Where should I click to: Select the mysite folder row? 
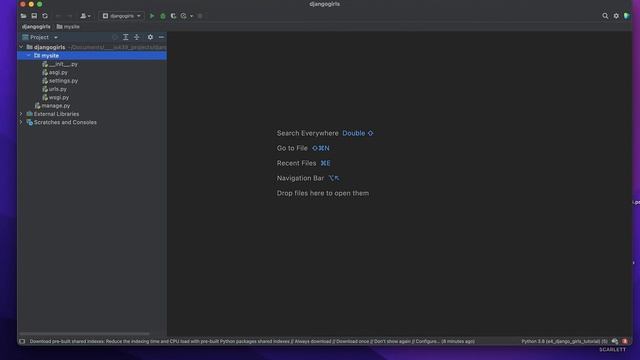tap(92, 56)
